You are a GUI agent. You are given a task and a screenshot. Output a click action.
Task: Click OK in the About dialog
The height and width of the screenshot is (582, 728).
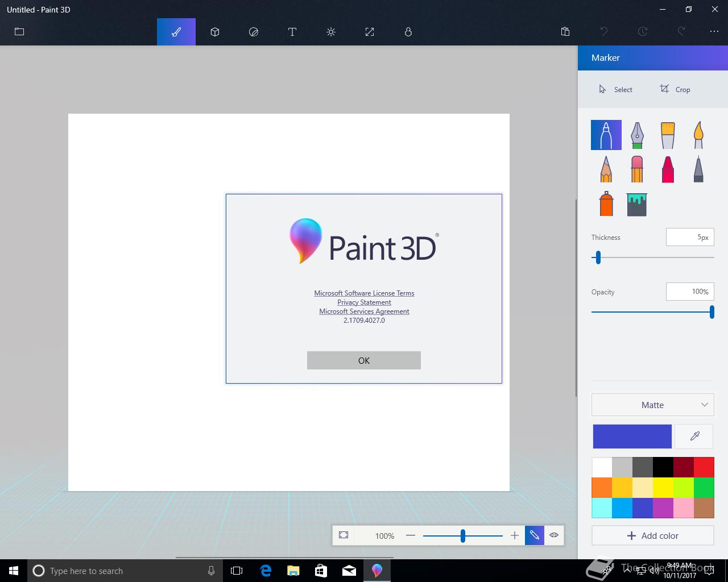pyautogui.click(x=364, y=360)
